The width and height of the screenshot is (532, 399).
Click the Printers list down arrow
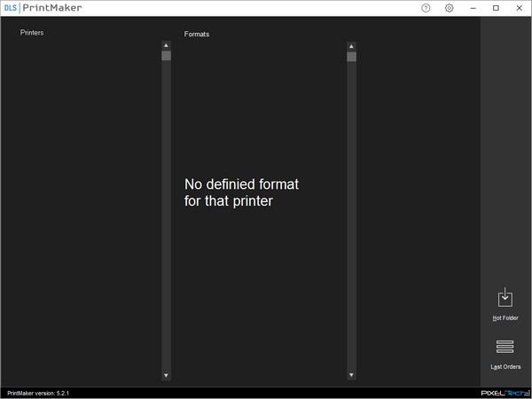pos(166,375)
